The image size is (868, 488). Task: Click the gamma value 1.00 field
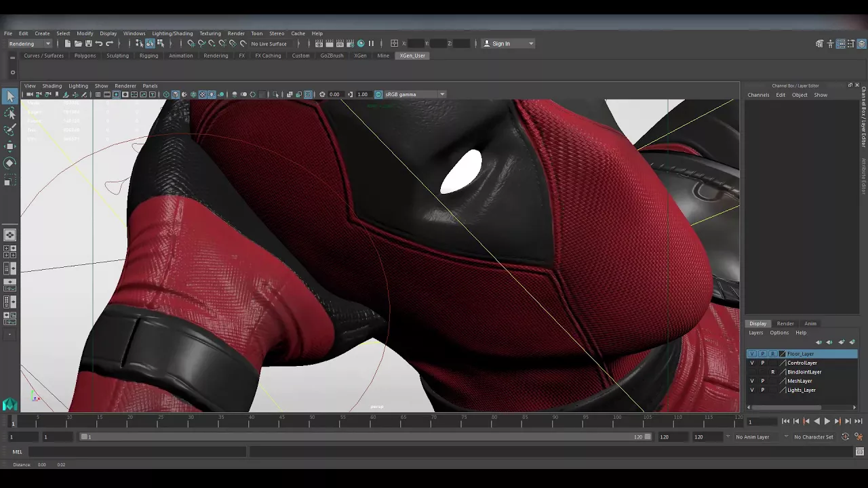pos(363,94)
